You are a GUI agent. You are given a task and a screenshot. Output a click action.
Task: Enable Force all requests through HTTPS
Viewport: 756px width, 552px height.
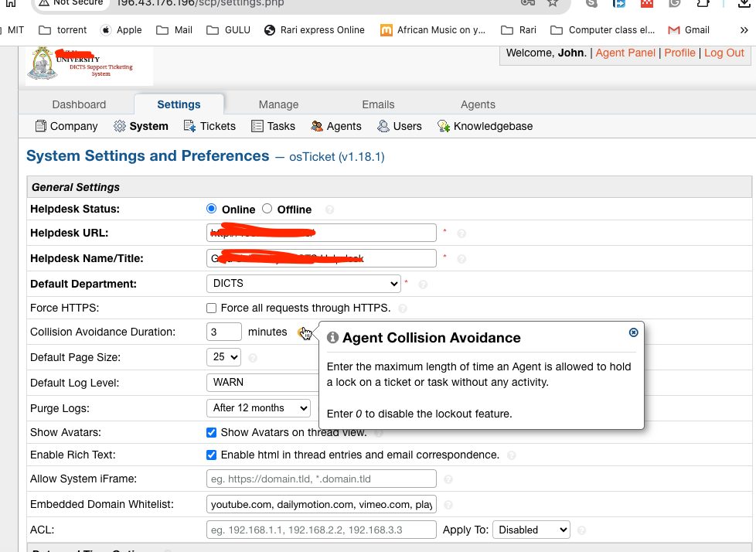tap(212, 308)
